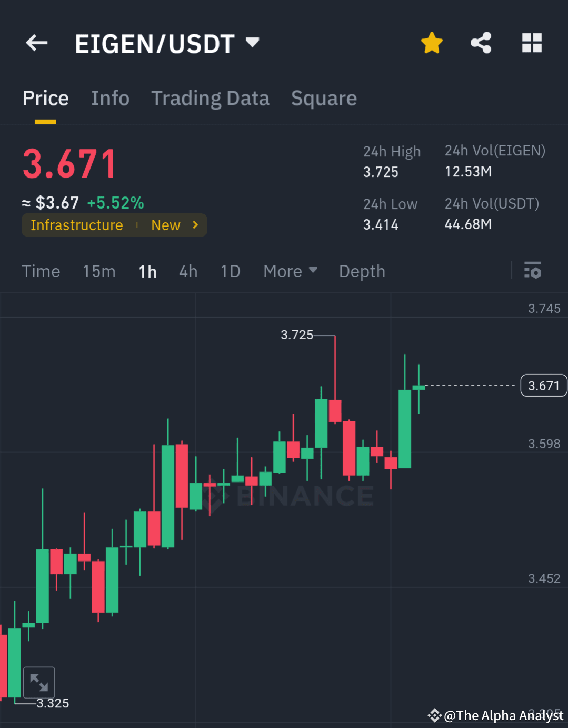
Task: Select the 3.671 current price label
Action: point(543,385)
